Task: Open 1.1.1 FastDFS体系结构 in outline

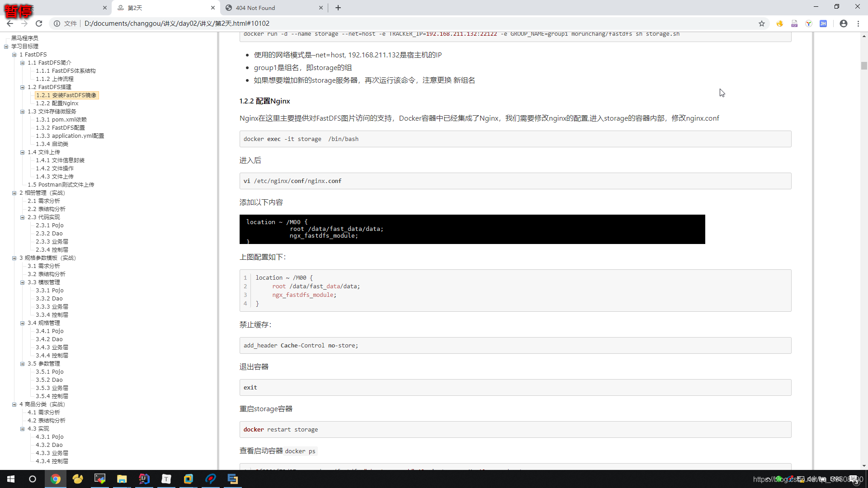Action: 66,71
